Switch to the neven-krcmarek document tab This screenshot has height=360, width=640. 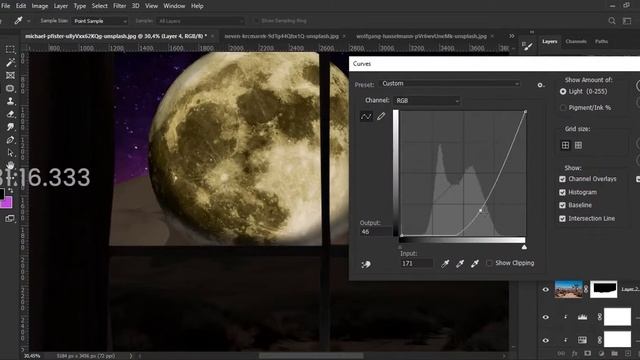pyautogui.click(x=281, y=36)
